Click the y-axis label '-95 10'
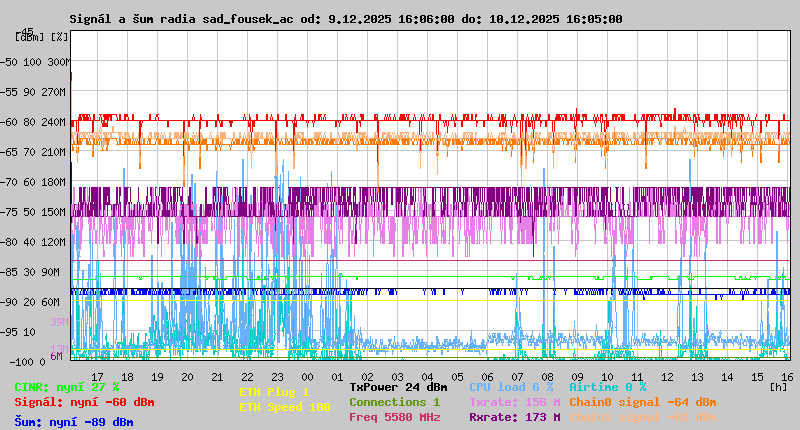The height and width of the screenshot is (430, 800). pos(18,332)
